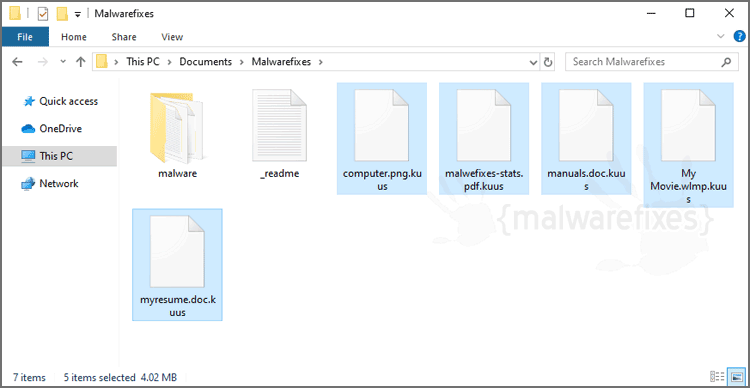Switch to the Share ribbon tab

(x=124, y=37)
